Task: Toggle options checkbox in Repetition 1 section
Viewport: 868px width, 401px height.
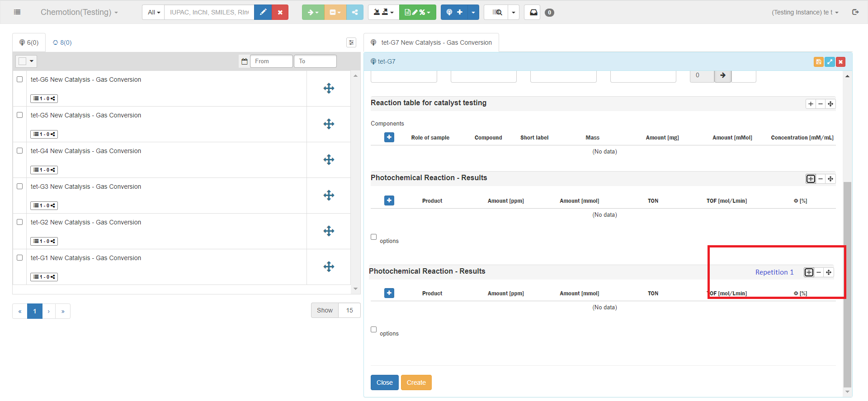Action: tap(374, 330)
